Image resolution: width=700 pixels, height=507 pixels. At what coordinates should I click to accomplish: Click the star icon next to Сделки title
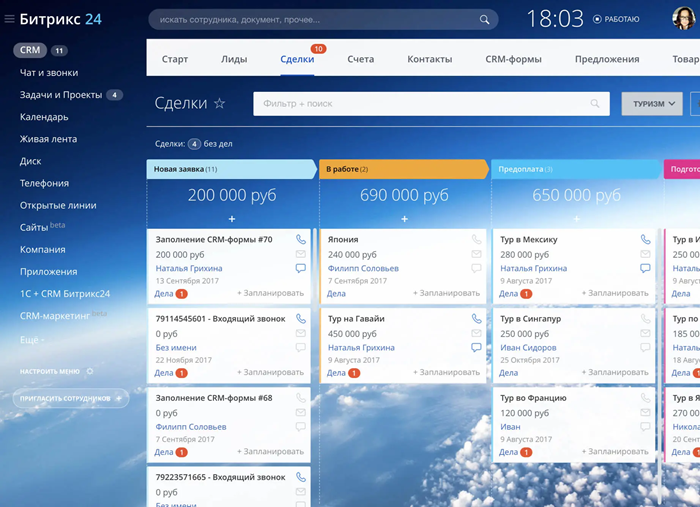coord(220,103)
